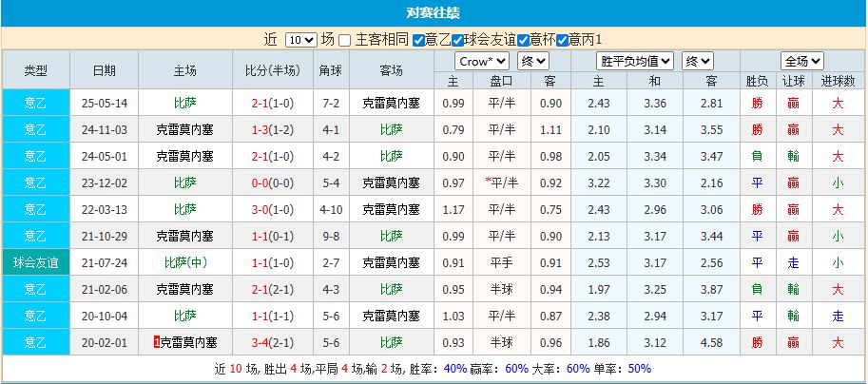Screen dimensions: 868x384
Task: Open the 0-0 score of the 23-12-02 match
Action: (259, 182)
